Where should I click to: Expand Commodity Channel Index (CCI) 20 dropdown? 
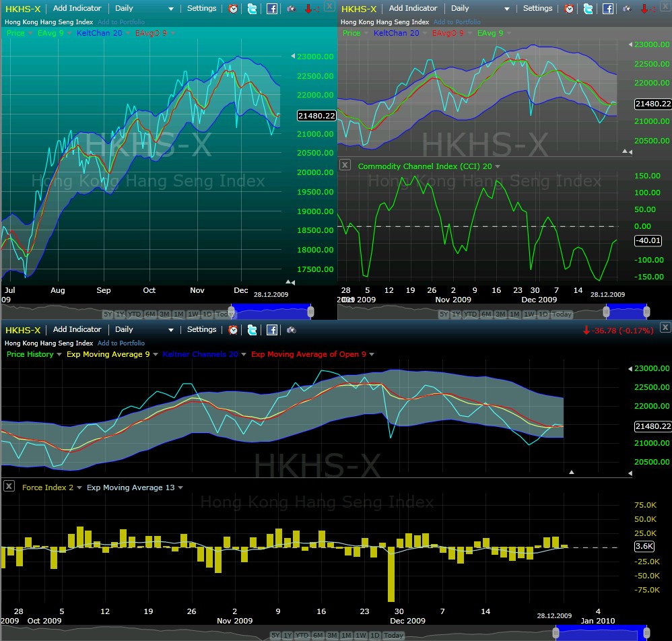click(498, 166)
